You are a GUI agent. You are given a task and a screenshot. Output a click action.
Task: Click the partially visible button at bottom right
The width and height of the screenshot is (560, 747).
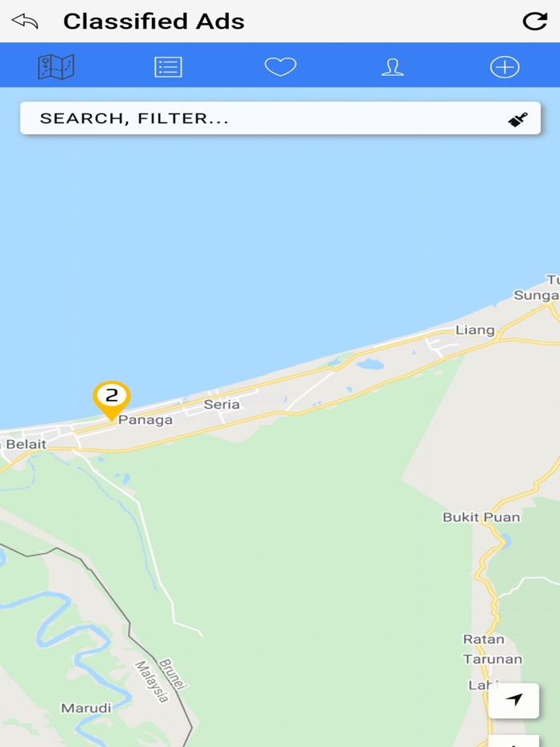[514, 741]
